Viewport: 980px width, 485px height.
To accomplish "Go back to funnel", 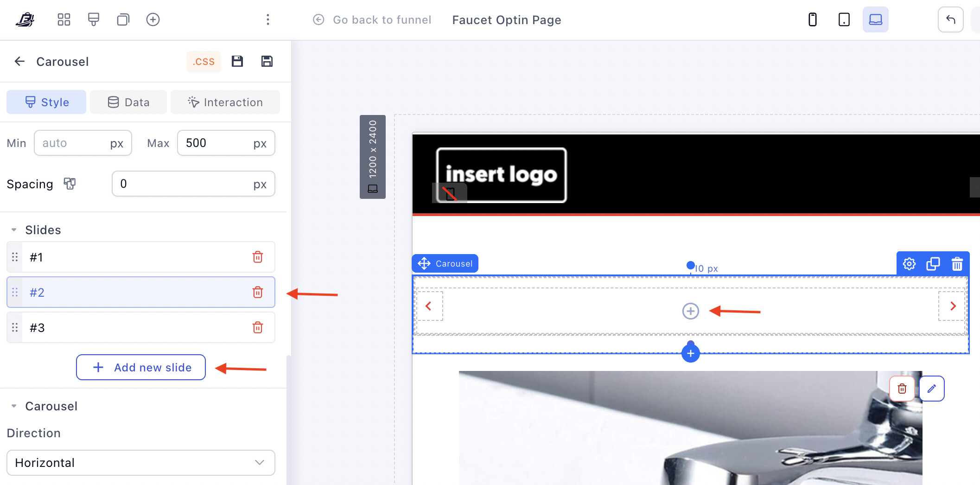I will (372, 20).
